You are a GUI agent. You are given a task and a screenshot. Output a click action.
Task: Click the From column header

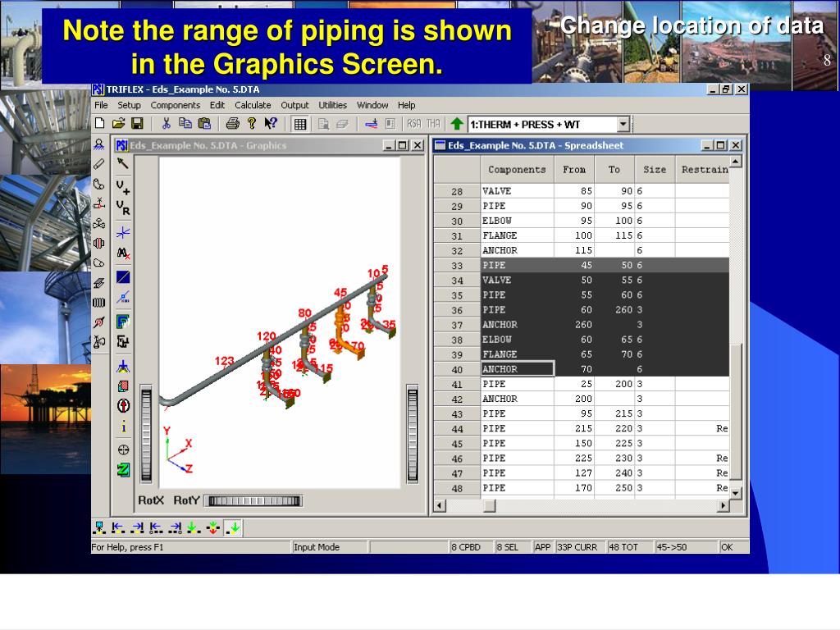574,169
